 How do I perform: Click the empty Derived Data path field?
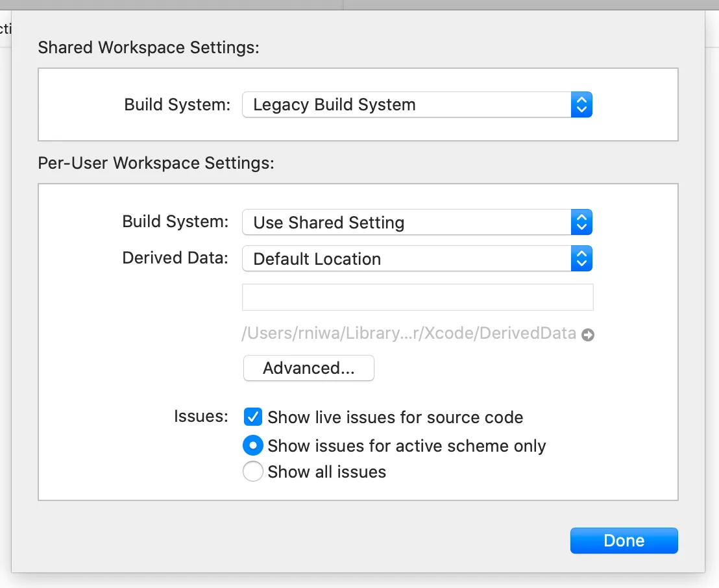417,297
